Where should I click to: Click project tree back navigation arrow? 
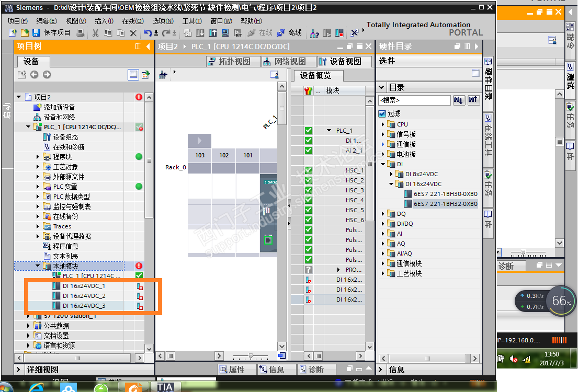click(35, 75)
